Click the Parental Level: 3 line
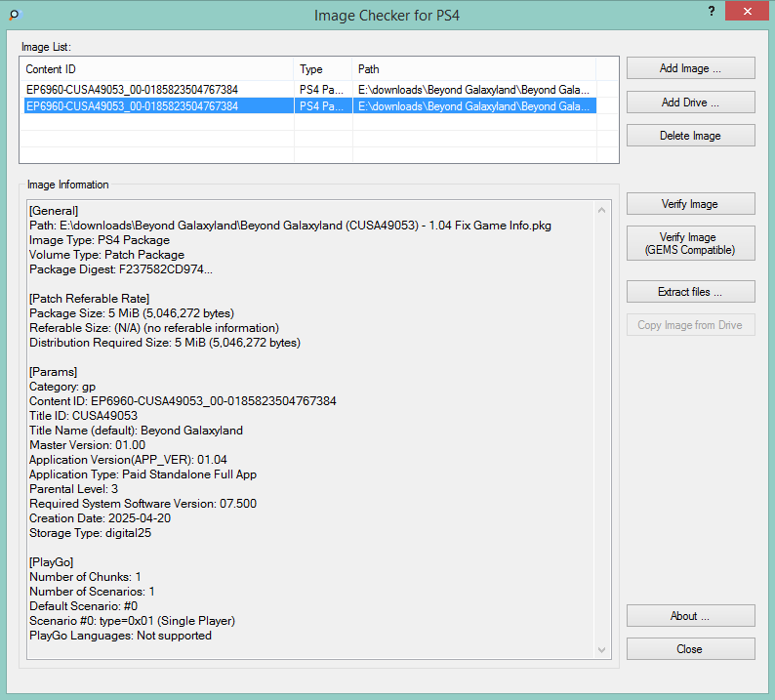Viewport: 775px width, 700px height. tap(73, 489)
